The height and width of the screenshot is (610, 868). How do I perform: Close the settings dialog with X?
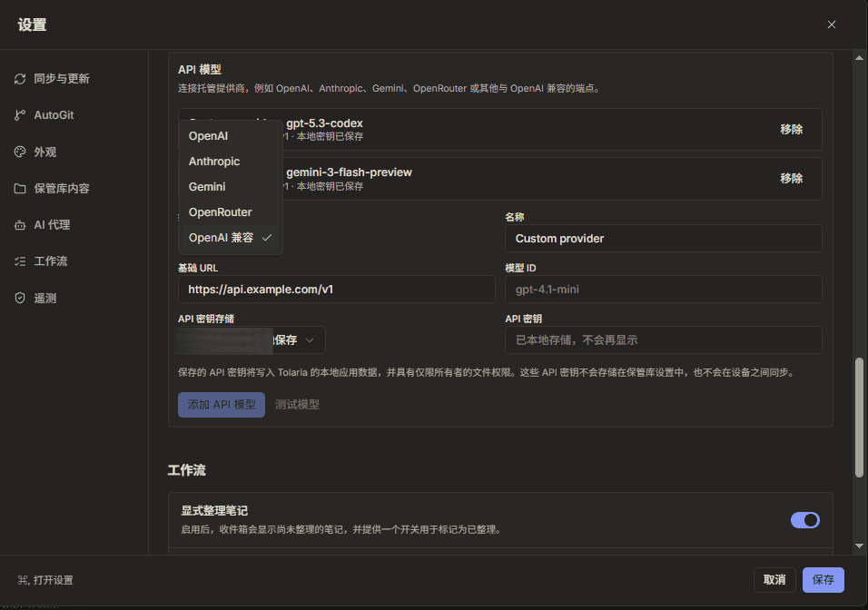tap(831, 25)
